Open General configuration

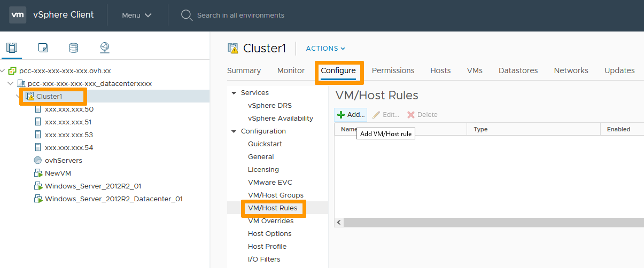click(261, 157)
